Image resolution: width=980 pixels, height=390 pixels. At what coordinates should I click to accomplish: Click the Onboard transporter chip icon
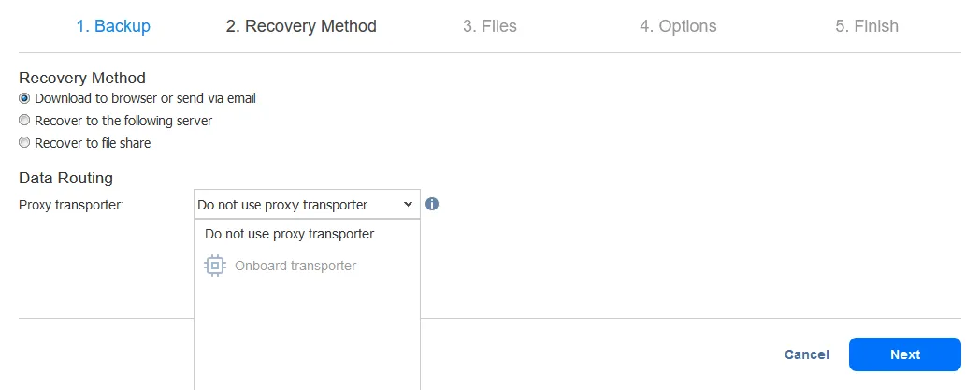(215, 267)
